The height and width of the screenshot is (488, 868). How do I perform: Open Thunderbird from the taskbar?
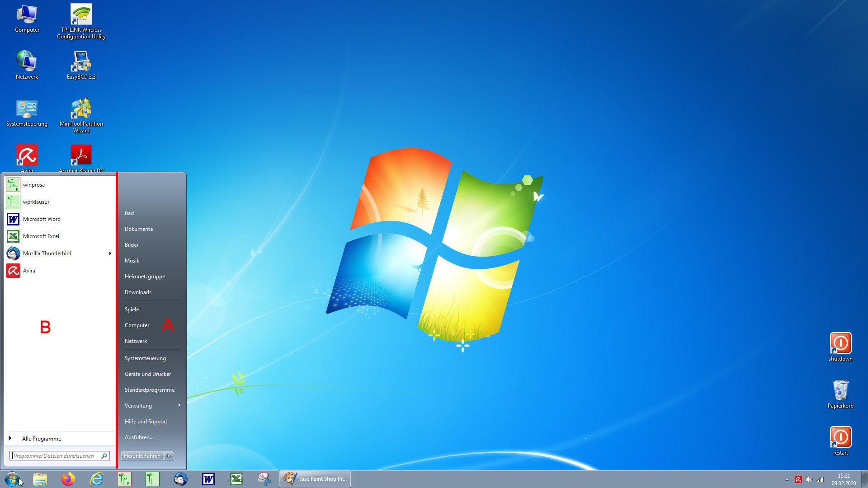click(x=180, y=479)
